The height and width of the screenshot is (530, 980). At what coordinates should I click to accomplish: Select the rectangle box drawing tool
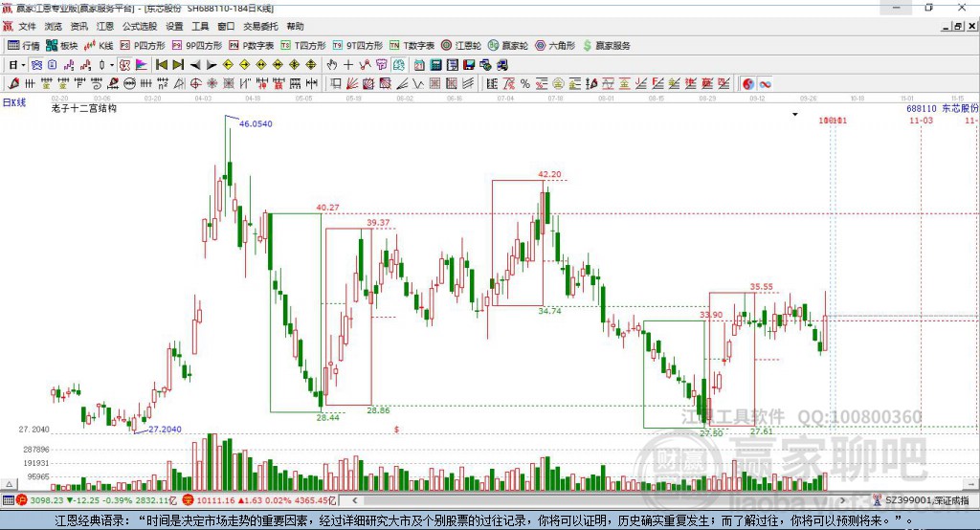coord(335,84)
